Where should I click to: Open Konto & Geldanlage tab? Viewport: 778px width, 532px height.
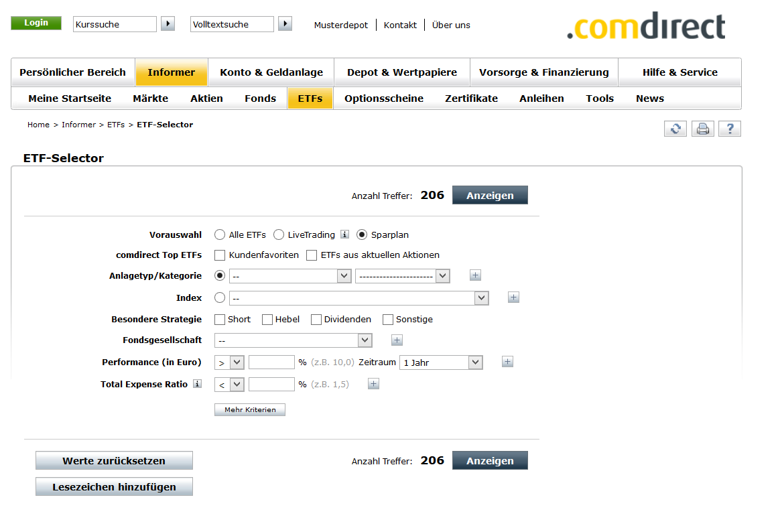[x=271, y=72]
